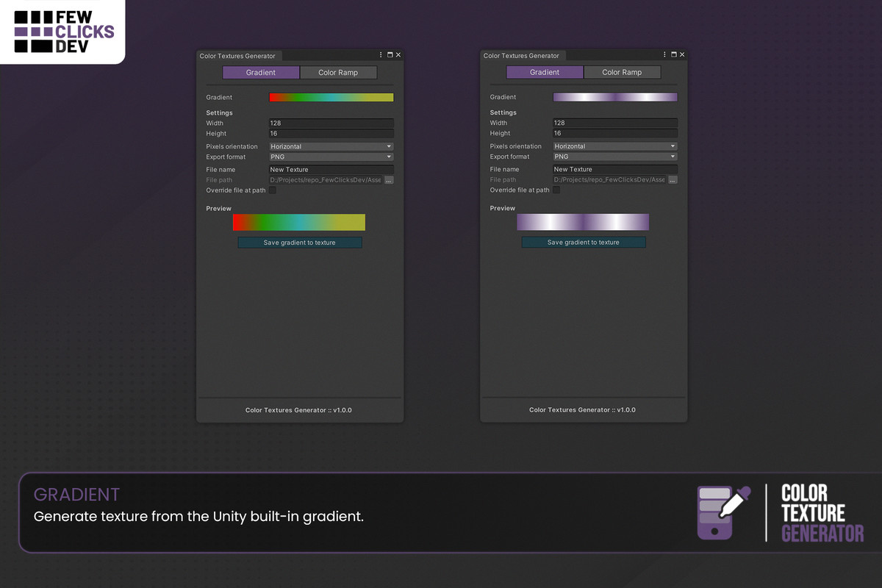The height and width of the screenshot is (588, 882).
Task: Toggle Override file at path in right window
Action: pos(556,190)
